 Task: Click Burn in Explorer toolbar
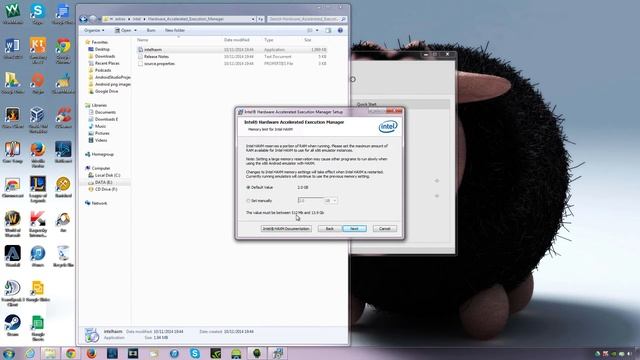click(x=151, y=31)
